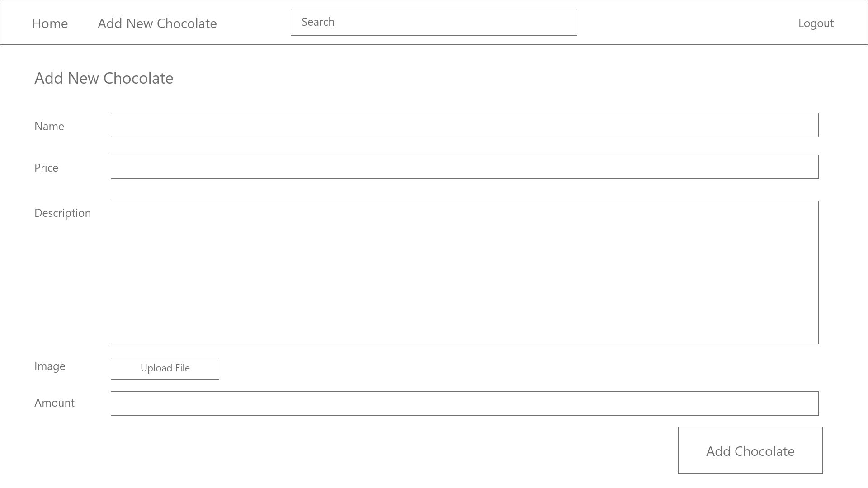The height and width of the screenshot is (488, 868).
Task: Click the Description field label
Action: coord(62,213)
